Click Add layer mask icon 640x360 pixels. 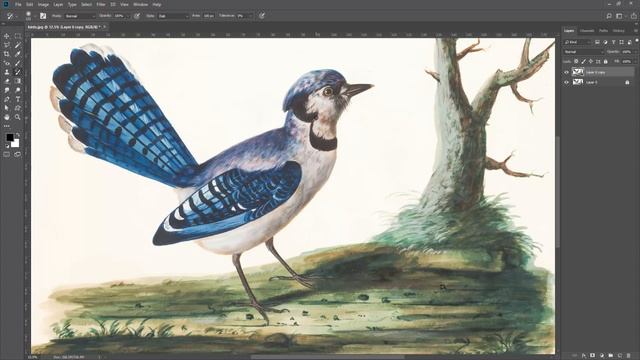click(593, 356)
